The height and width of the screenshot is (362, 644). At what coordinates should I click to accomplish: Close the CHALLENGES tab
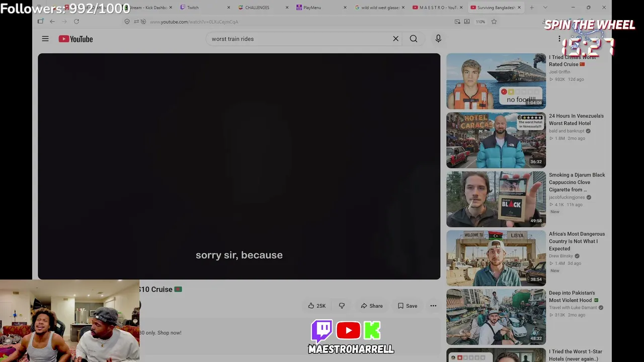coord(287,8)
